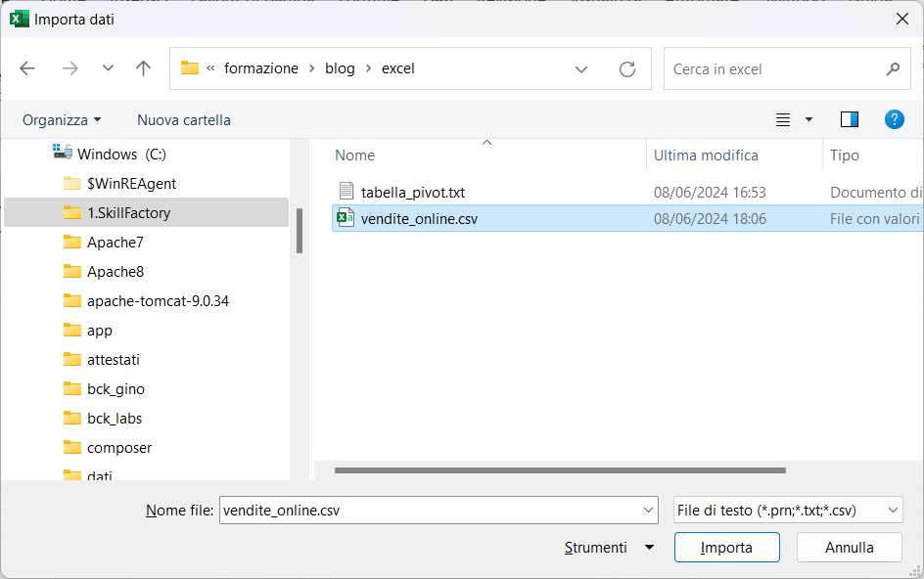The image size is (924, 579).
Task: Click the back navigation arrow
Action: click(x=27, y=68)
